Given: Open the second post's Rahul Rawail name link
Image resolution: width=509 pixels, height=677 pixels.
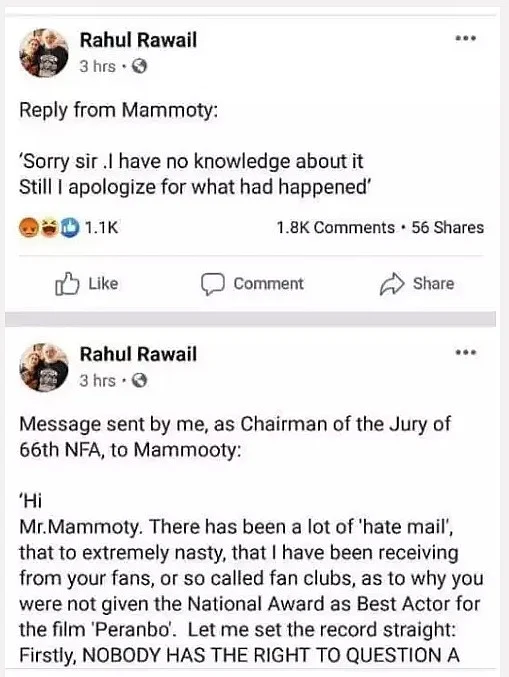Looking at the screenshot, I should coord(138,354).
